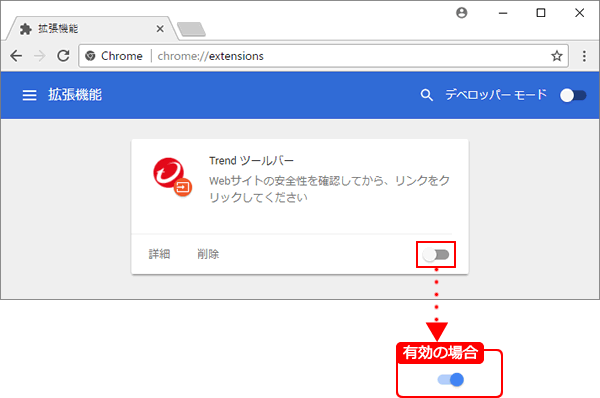Reload the extensions page
600x398 pixels.
click(63, 56)
